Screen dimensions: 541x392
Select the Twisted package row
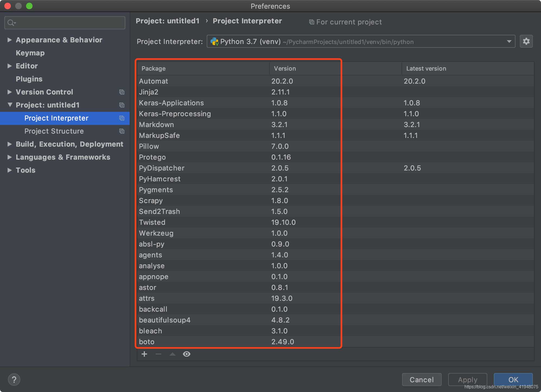tap(336, 222)
